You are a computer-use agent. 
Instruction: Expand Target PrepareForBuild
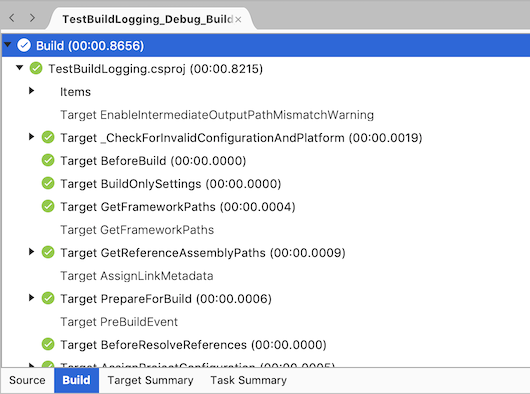(31, 297)
